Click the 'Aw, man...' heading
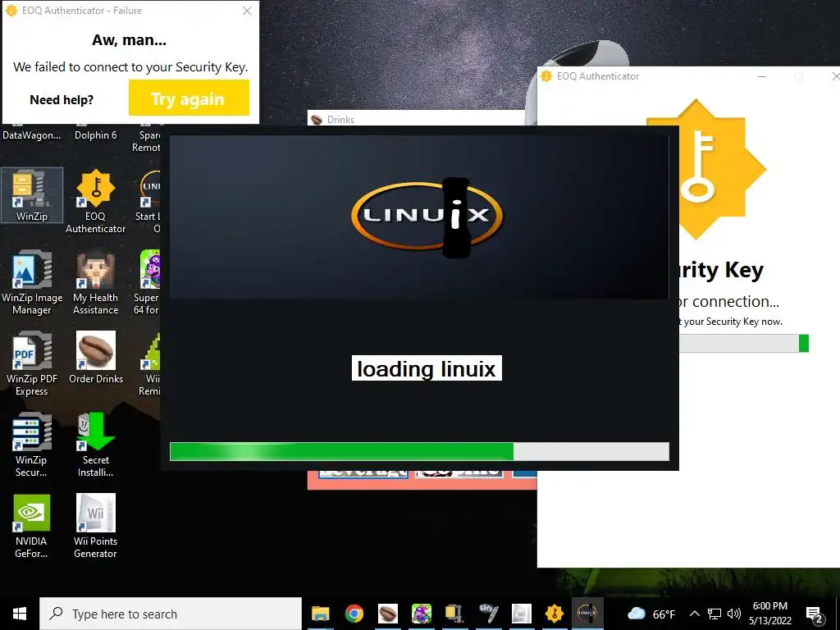Image resolution: width=840 pixels, height=630 pixels. click(129, 39)
